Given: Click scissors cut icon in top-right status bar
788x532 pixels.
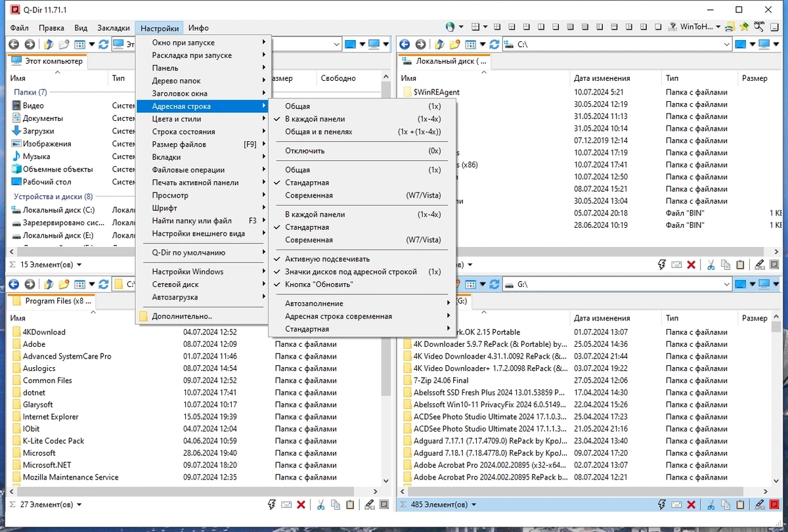Looking at the screenshot, I should pyautogui.click(x=711, y=265).
